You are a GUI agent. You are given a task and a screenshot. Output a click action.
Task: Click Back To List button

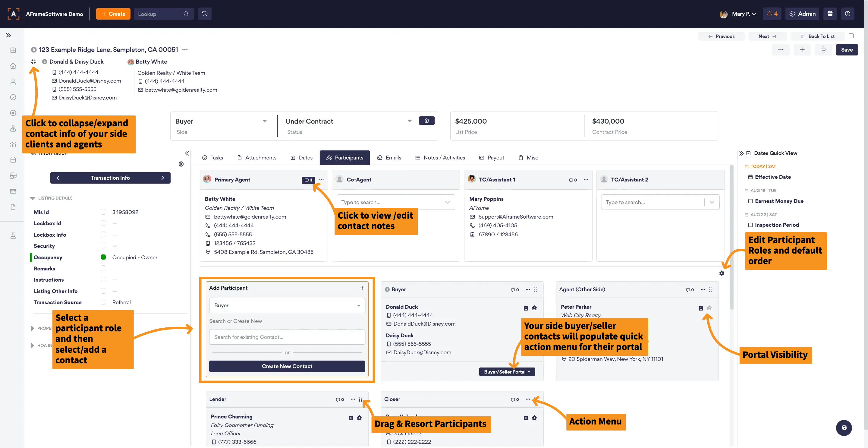817,36
